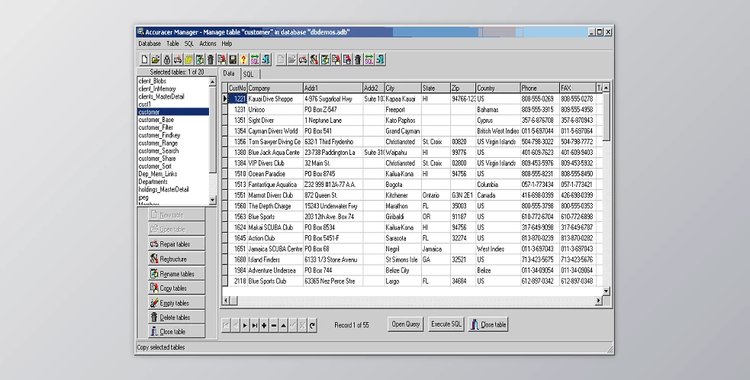Click the Cayman Divers World cell
This screenshot has width=750, height=380.
[x=275, y=131]
